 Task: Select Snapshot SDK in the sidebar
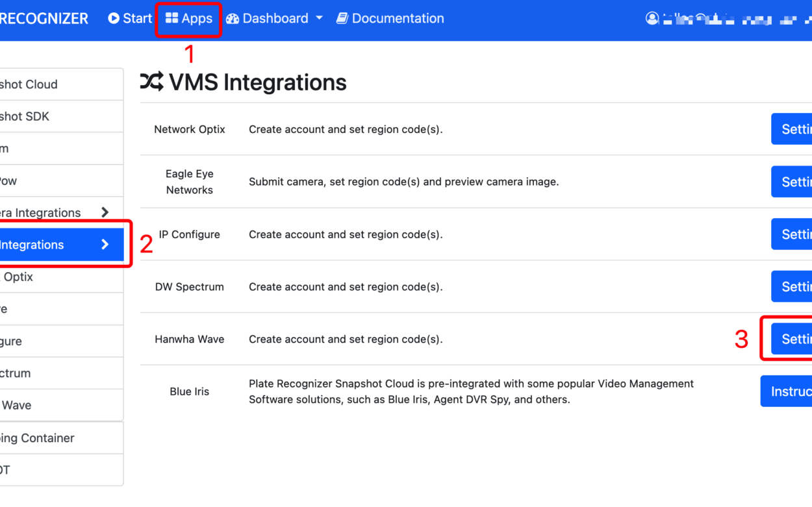pyautogui.click(x=61, y=116)
